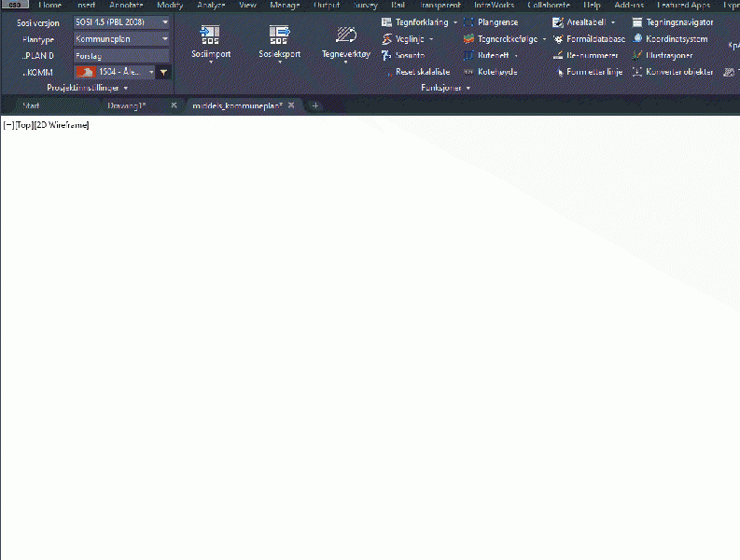Switch to the Drawing1 file tab
Viewport: 740px width, 560px height.
[x=127, y=105]
